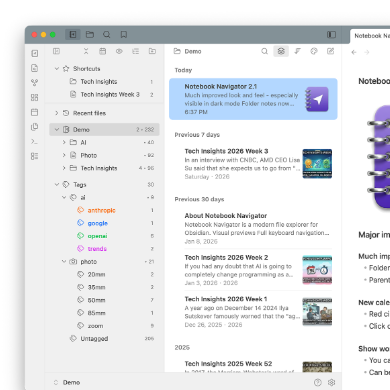
Task: Expand the Recent files section
Action: [57, 113]
